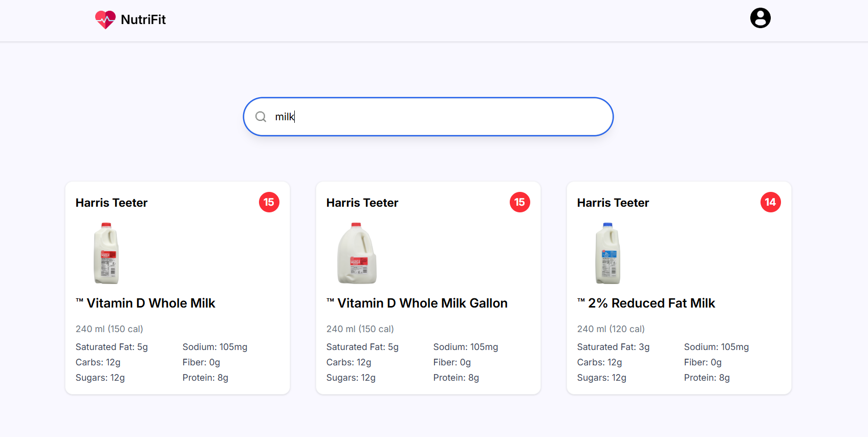This screenshot has width=868, height=437.
Task: Click score badge 15 on Vitamin D Whole Milk card
Action: (x=269, y=202)
